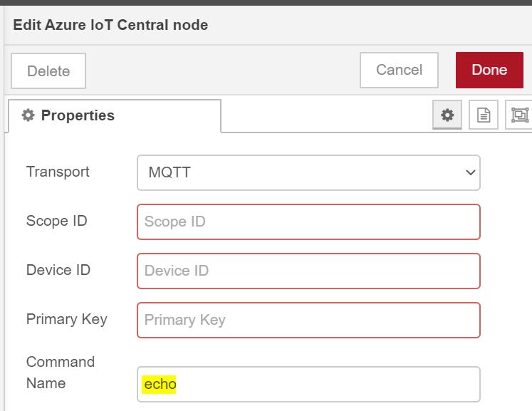Screen dimensions: 532x411
Task: Click the Command Name field containing echo
Action: tap(308, 384)
